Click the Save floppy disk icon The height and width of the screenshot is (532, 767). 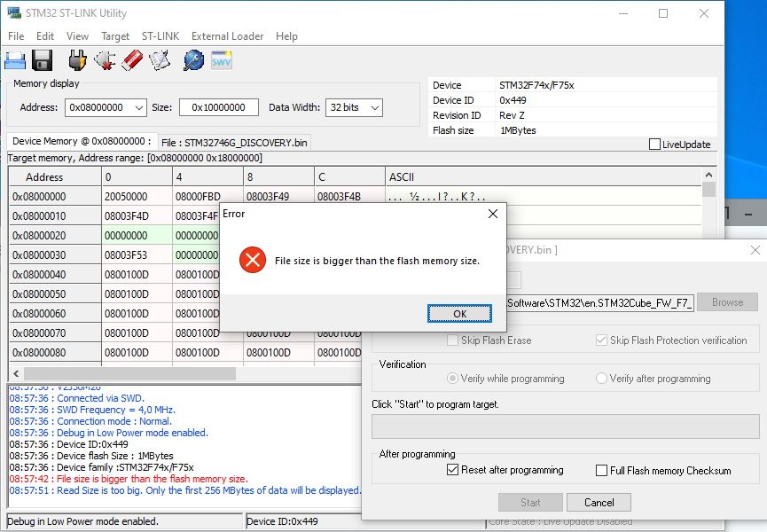(42, 60)
